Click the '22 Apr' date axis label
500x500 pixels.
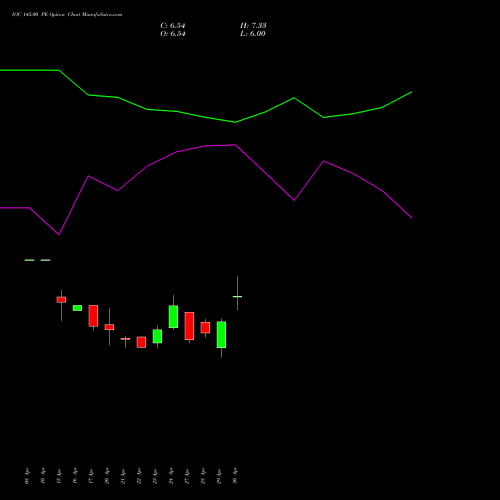click(x=139, y=476)
